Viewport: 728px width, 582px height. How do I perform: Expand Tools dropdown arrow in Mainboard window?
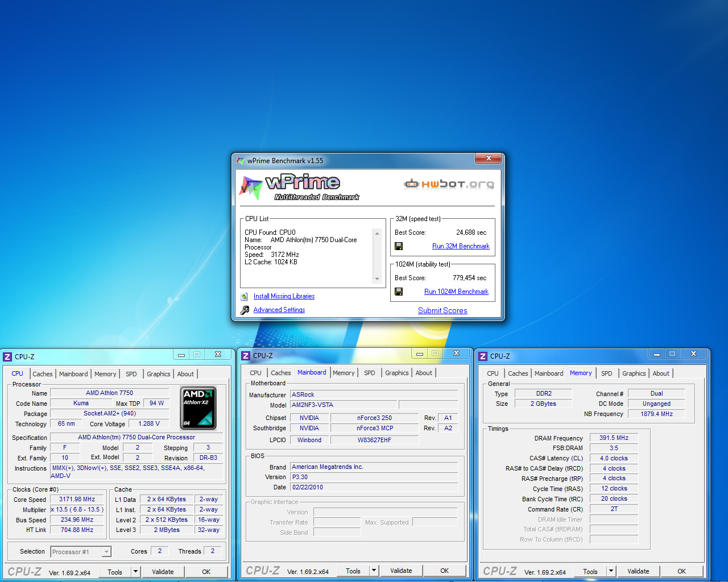coord(374,571)
